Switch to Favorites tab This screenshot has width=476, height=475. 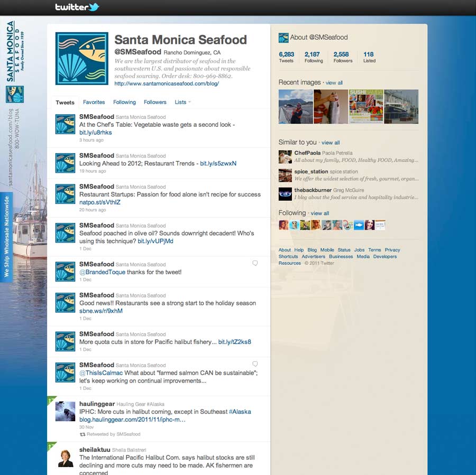[94, 102]
